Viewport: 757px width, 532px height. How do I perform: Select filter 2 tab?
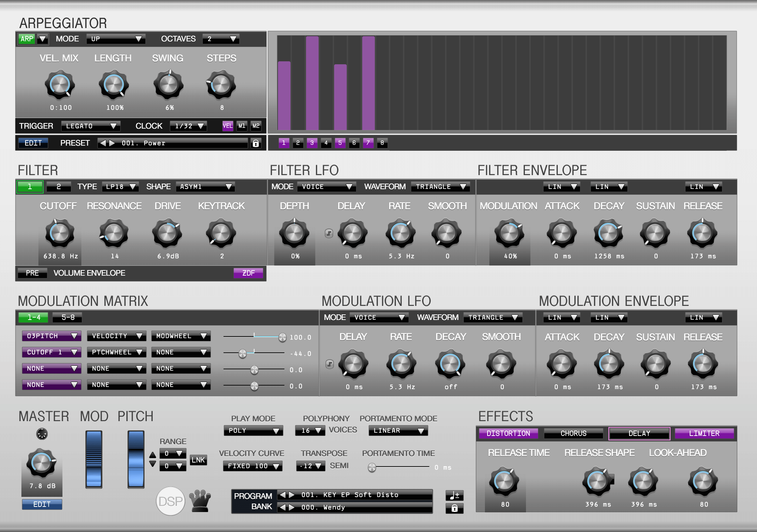pyautogui.click(x=58, y=187)
